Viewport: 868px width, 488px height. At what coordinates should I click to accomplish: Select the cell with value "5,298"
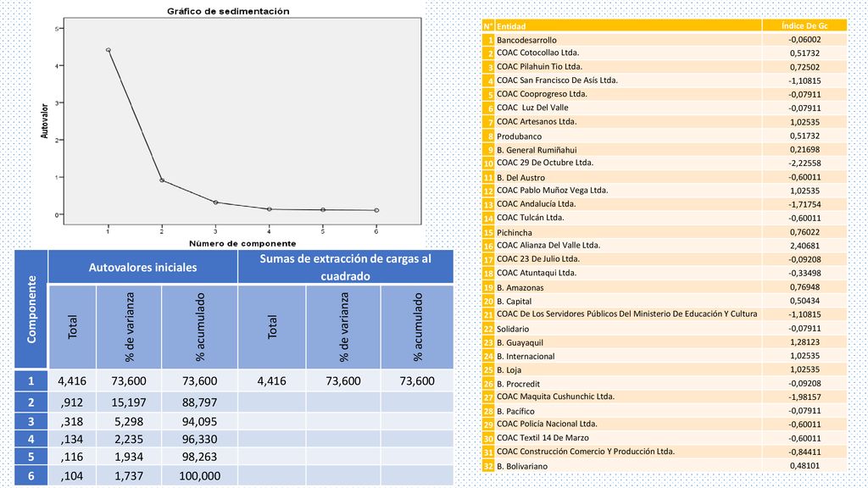tap(129, 422)
